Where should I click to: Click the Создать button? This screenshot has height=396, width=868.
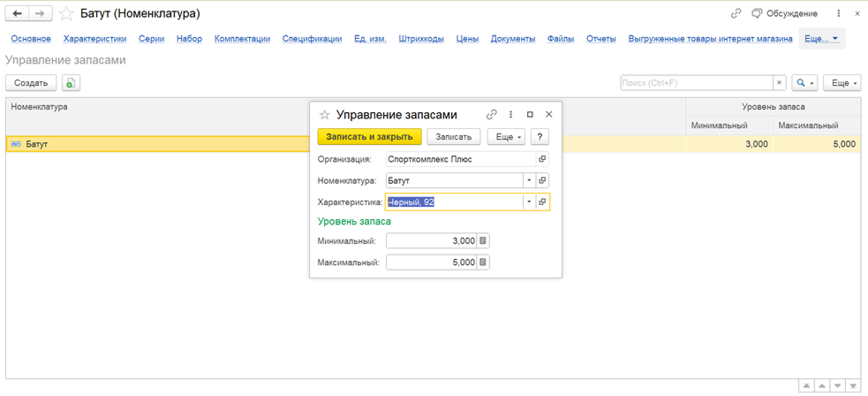pos(31,83)
